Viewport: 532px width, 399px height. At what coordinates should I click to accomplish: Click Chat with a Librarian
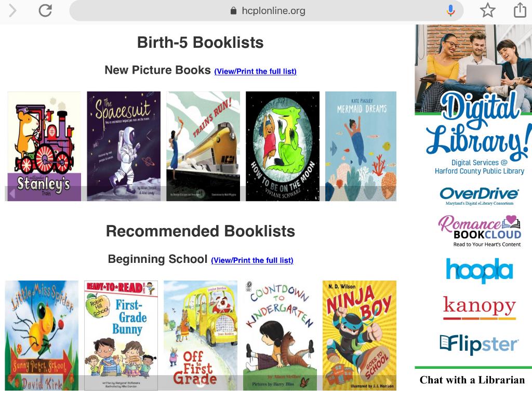pyautogui.click(x=472, y=380)
